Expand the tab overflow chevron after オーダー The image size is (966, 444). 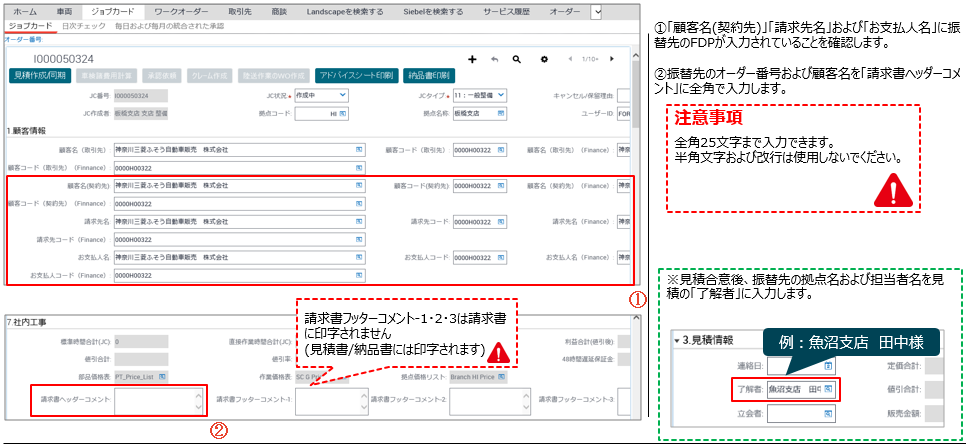pos(596,11)
